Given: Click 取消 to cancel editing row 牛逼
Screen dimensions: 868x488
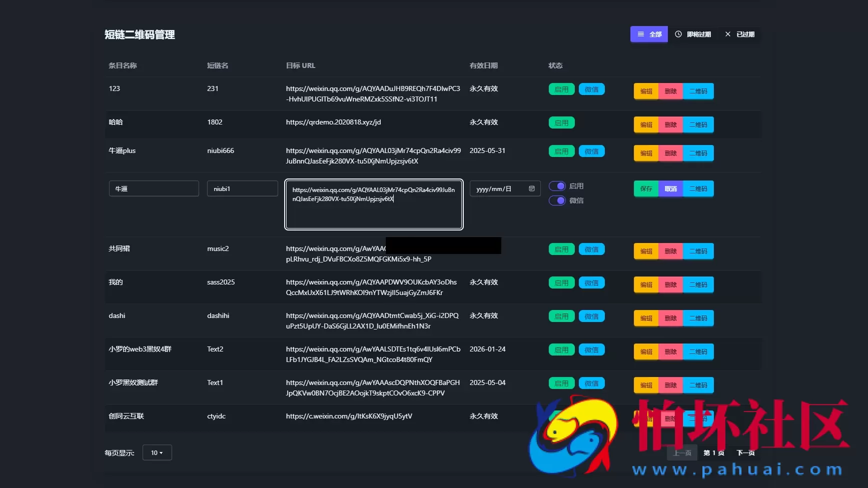Looking at the screenshot, I should click(x=671, y=188).
